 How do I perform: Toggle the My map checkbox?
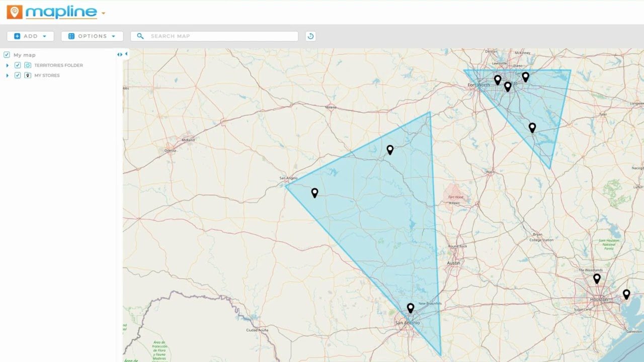pyautogui.click(x=7, y=55)
